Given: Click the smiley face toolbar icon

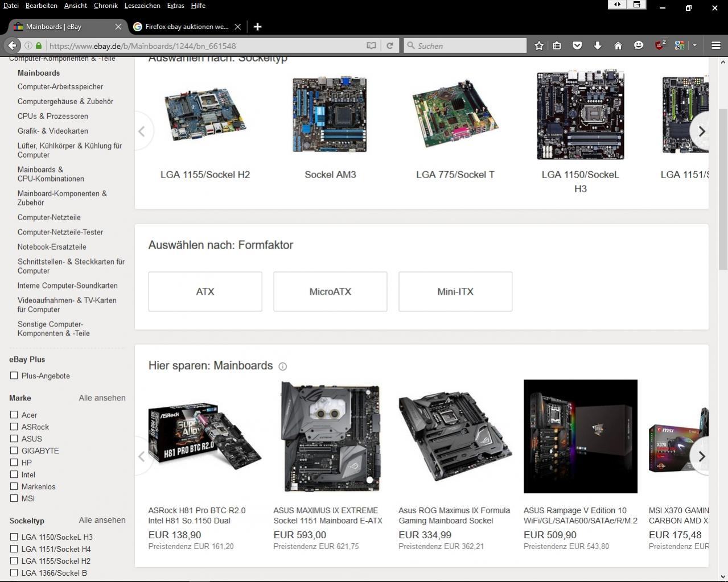Looking at the screenshot, I should [639, 46].
